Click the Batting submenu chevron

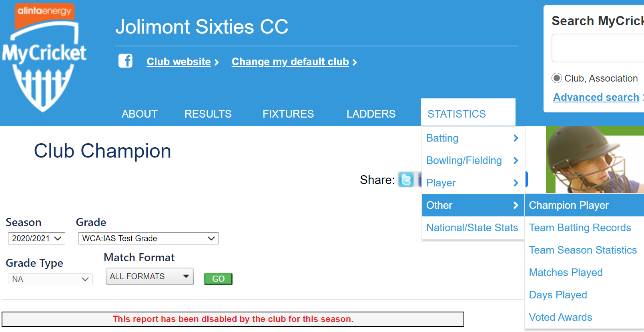tap(516, 138)
